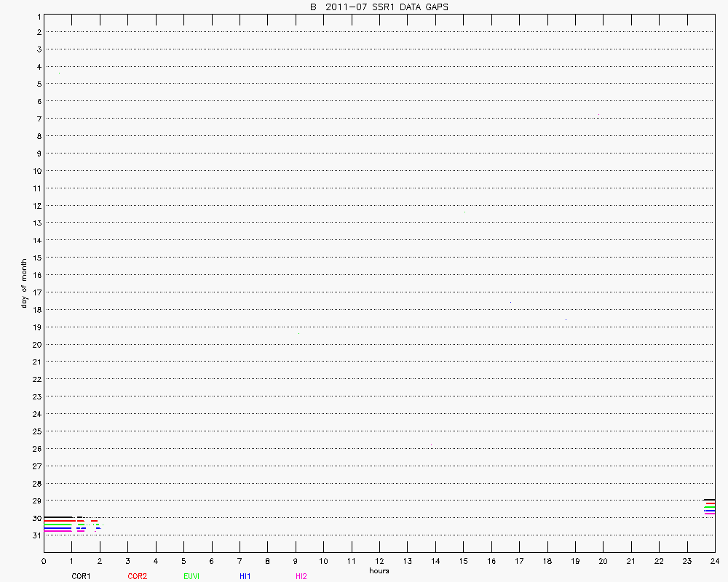The width and height of the screenshot is (728, 582).
Task: Select the red COR2 legend label
Action: pos(137,576)
